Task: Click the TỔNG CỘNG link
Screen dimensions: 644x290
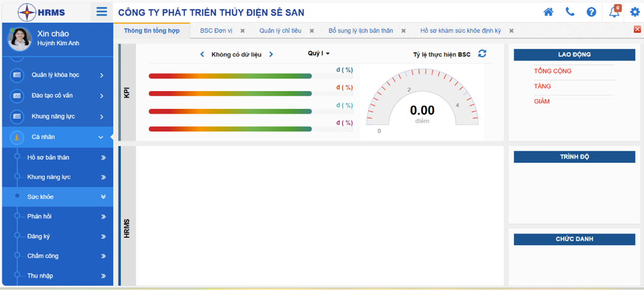Action: pos(553,71)
